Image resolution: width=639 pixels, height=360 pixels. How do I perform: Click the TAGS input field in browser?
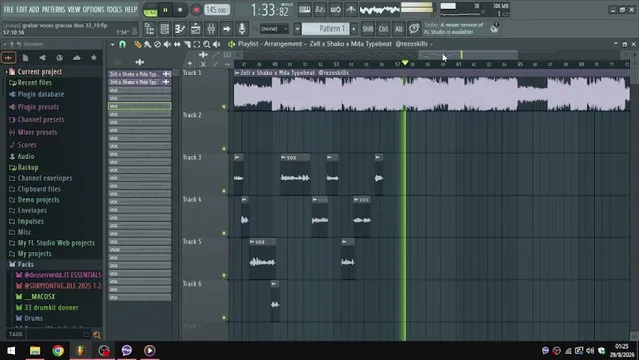[58, 334]
